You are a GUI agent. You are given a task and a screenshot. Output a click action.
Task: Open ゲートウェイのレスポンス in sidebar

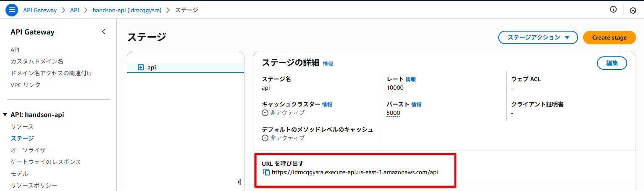[x=46, y=162]
